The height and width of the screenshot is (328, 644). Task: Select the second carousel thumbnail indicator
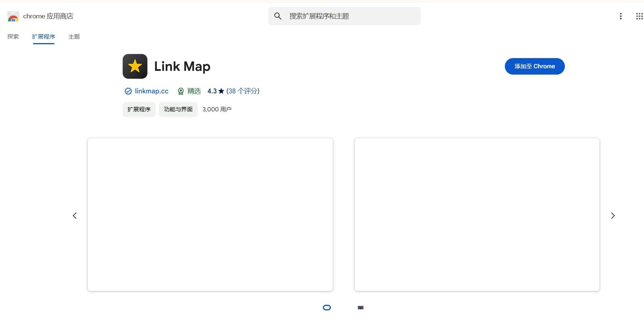point(360,308)
